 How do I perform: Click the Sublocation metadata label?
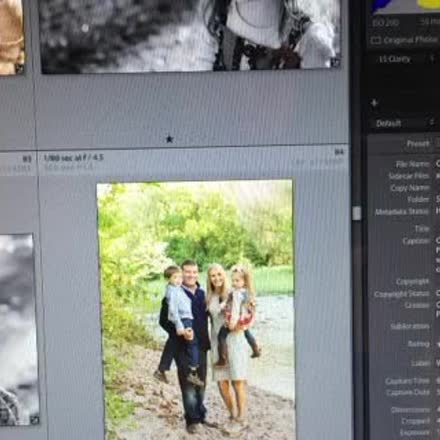click(410, 326)
